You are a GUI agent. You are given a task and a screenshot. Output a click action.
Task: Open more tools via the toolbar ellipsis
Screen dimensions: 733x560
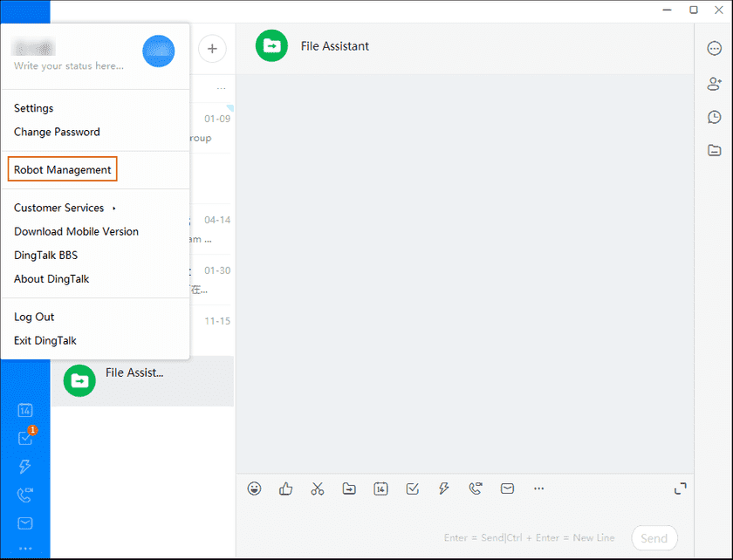coord(538,488)
